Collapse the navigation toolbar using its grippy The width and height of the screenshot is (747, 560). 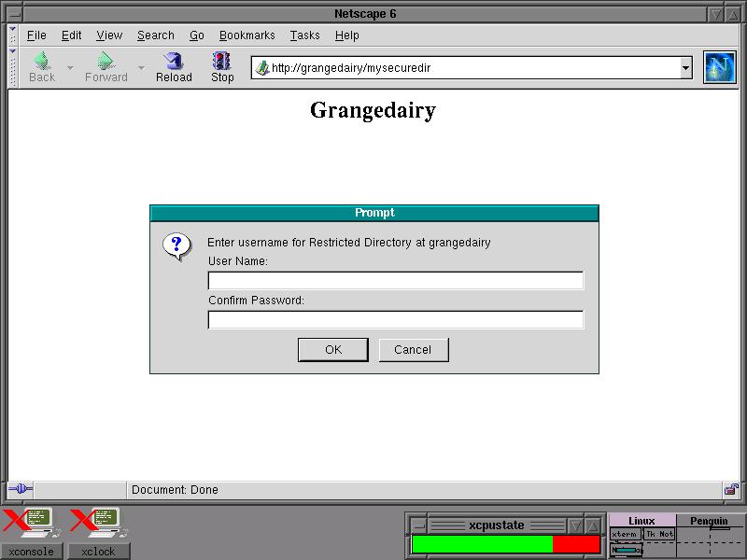(13, 67)
